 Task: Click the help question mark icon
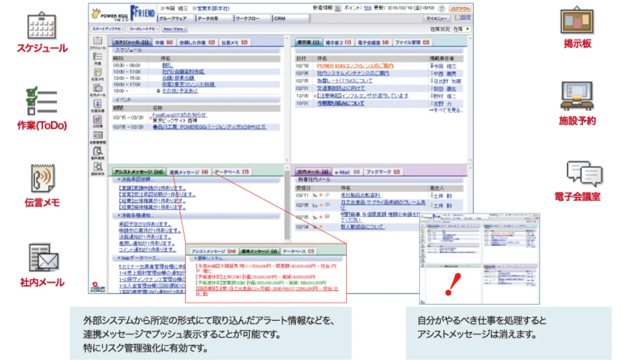441,8
